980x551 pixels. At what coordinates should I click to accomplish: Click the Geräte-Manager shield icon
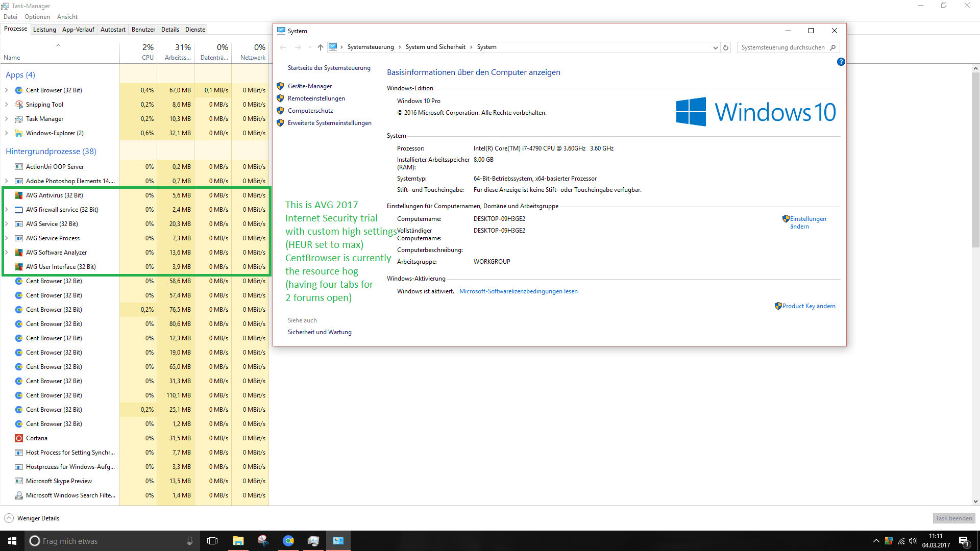tap(280, 86)
